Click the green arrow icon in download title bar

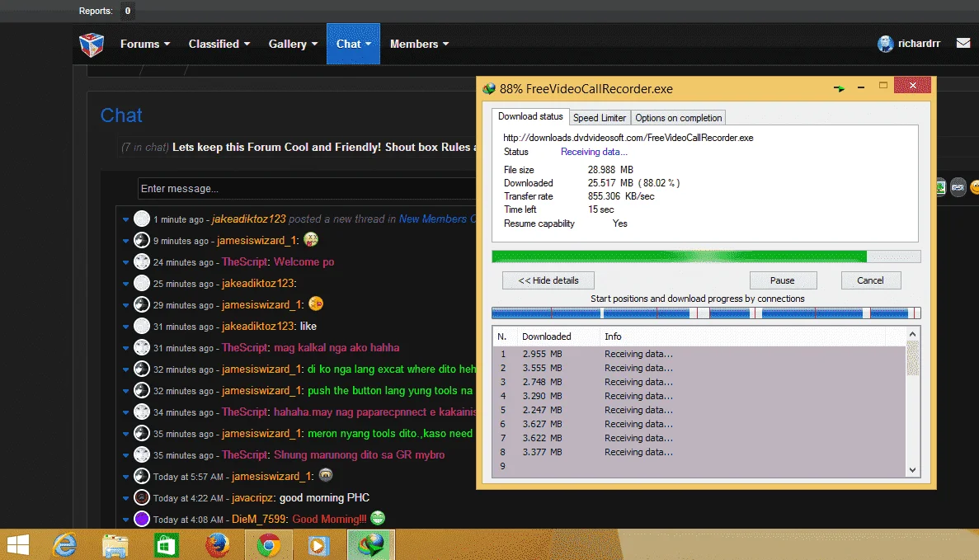click(839, 88)
